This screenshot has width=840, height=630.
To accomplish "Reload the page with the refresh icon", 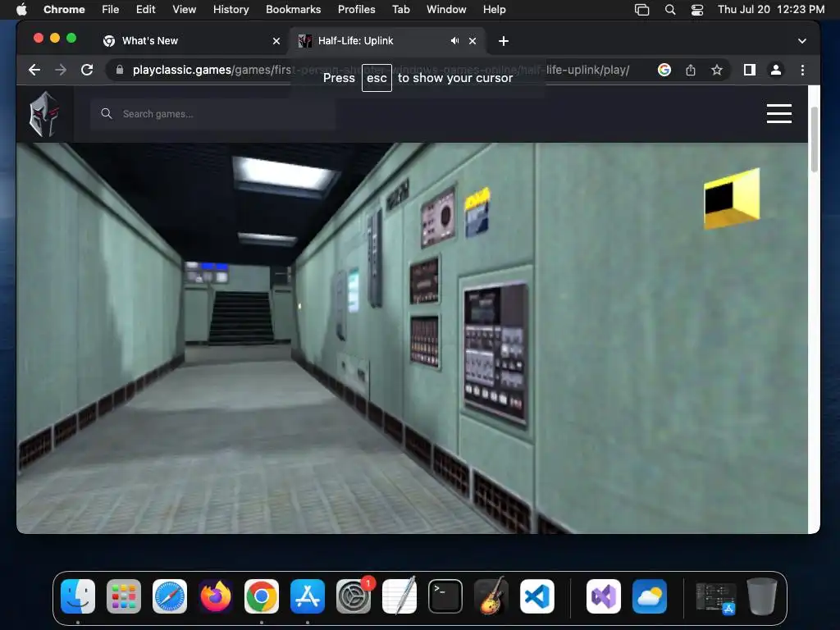I will coord(87,70).
